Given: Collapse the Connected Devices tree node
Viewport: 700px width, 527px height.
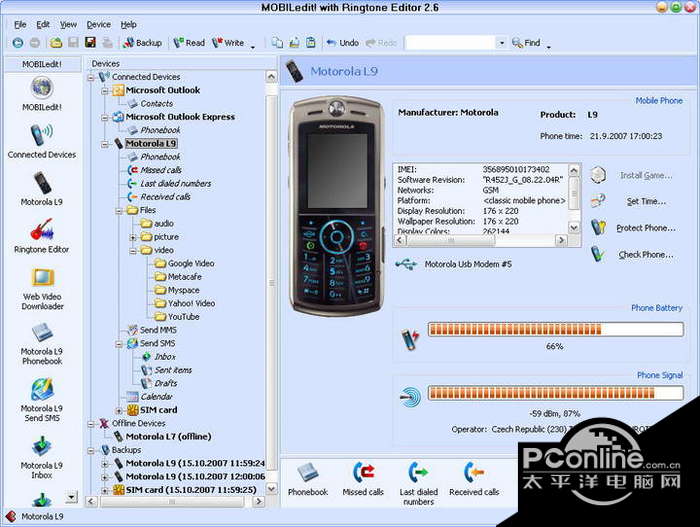Looking at the screenshot, I should point(91,78).
